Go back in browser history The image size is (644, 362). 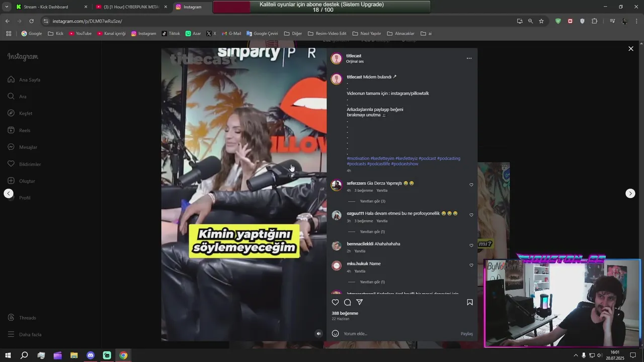click(7, 21)
